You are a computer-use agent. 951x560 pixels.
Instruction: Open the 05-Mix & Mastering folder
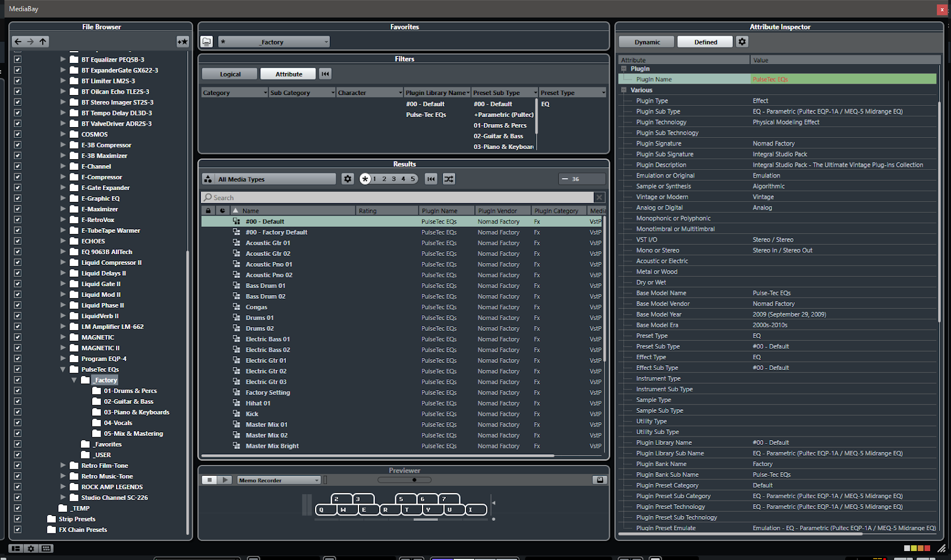[133, 434]
